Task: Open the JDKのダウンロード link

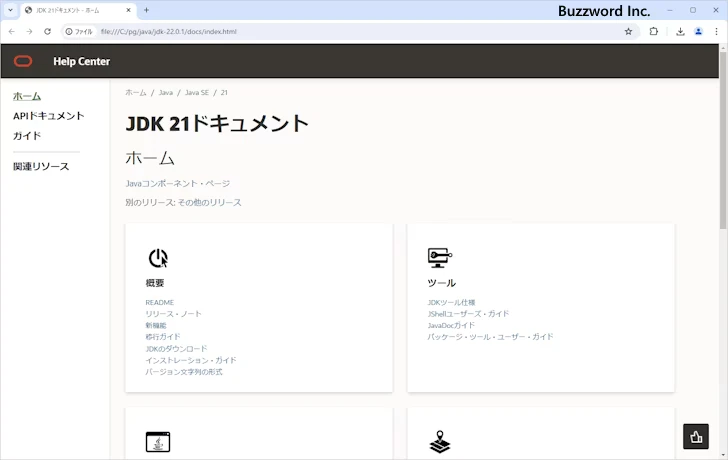Action: pyautogui.click(x=176, y=349)
